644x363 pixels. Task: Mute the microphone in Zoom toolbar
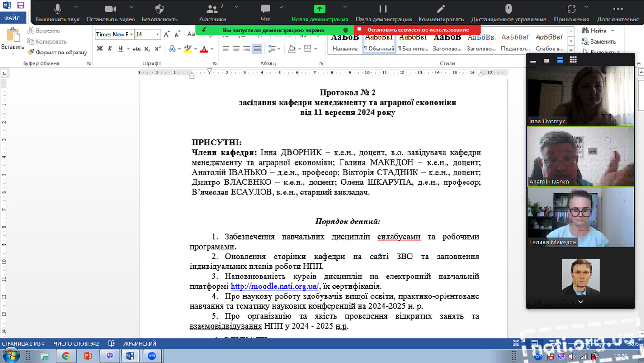(57, 12)
